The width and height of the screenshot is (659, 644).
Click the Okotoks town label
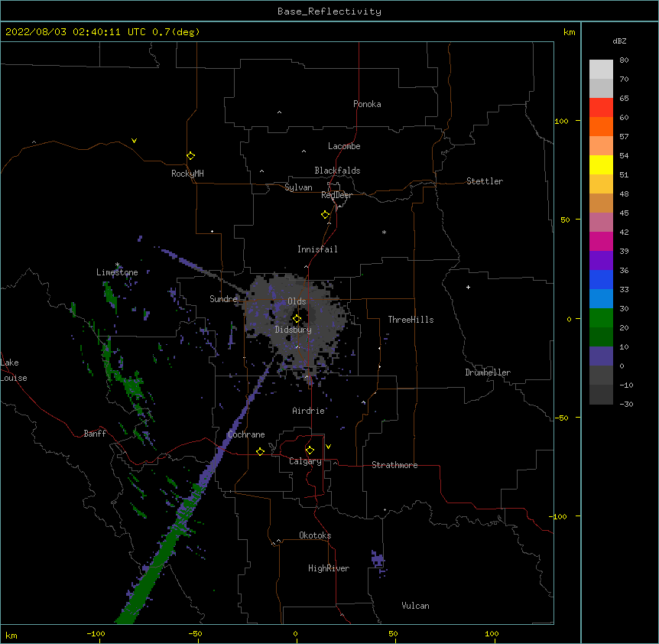315,535
